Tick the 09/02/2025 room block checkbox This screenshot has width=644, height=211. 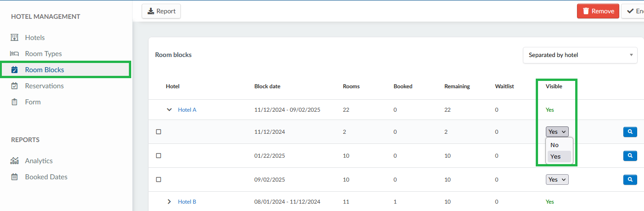[x=159, y=179]
